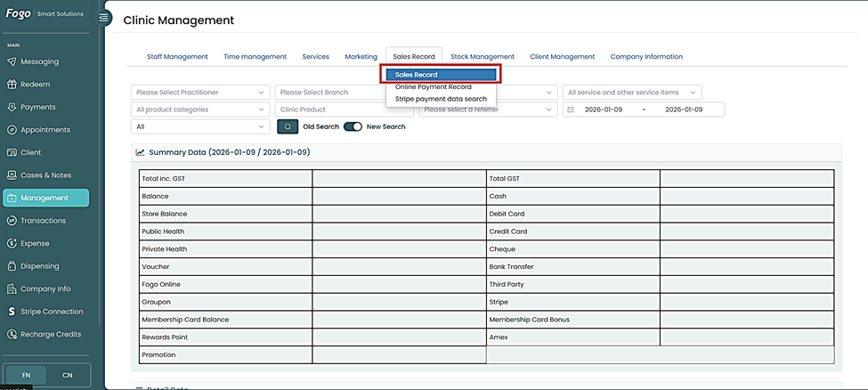Choose Stripe payment data search option
The height and width of the screenshot is (390, 868).
tap(441, 99)
